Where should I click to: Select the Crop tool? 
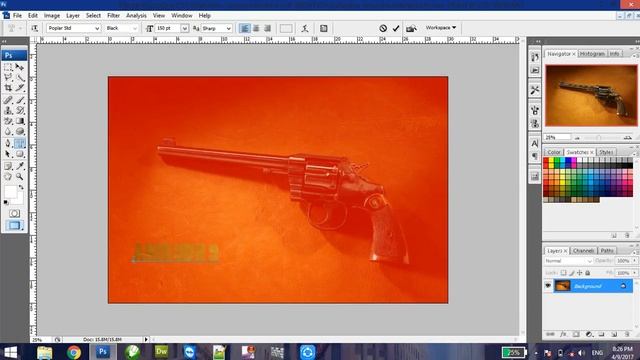(8, 88)
